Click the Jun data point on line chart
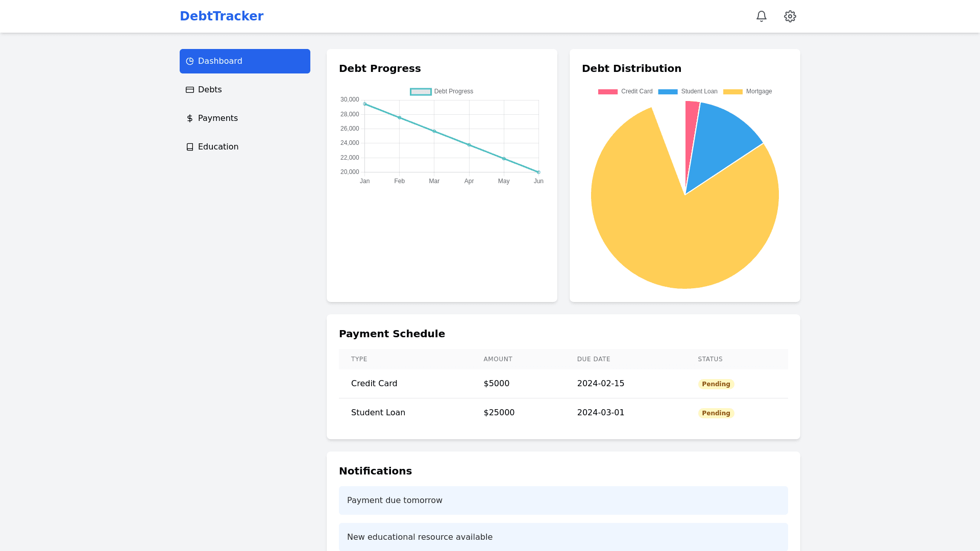Screen dimensions: 980x551 point(538,172)
